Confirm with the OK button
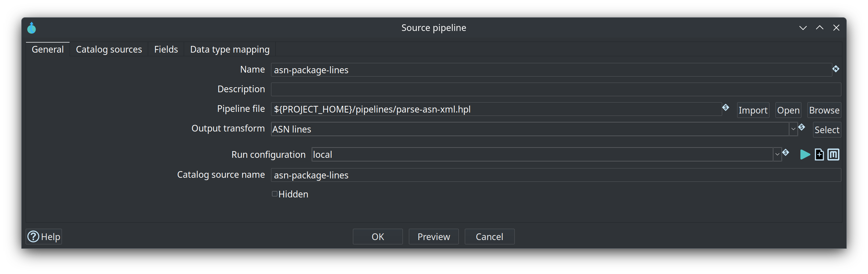The width and height of the screenshot is (868, 274). [378, 237]
